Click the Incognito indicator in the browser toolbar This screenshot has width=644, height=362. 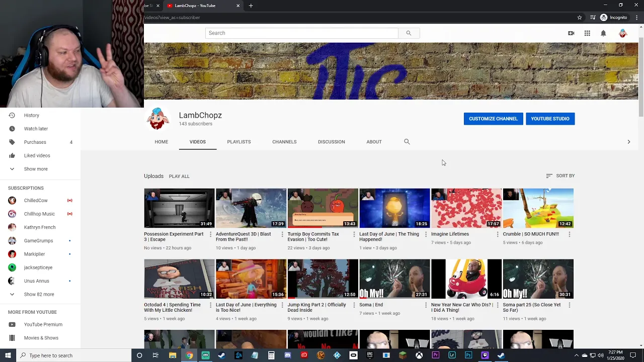(x=614, y=18)
